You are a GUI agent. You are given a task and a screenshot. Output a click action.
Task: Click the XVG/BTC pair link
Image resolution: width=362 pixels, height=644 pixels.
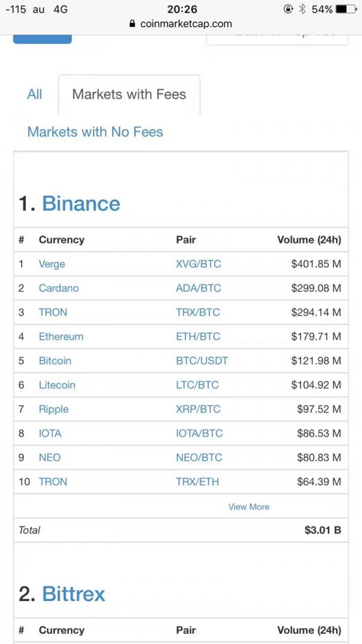coord(198,264)
